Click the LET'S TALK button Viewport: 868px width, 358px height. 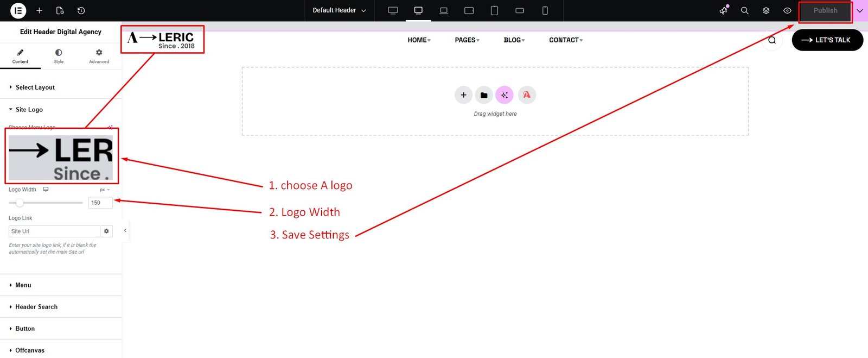click(827, 40)
